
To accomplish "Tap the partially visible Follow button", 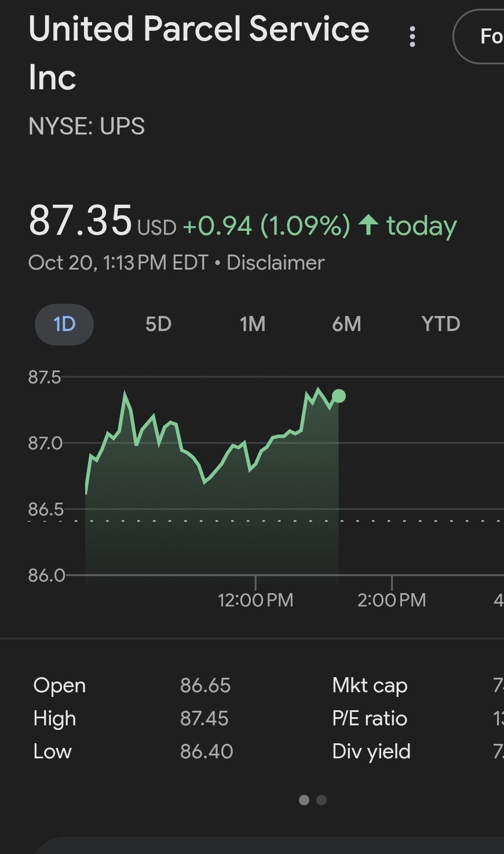I will click(x=482, y=37).
